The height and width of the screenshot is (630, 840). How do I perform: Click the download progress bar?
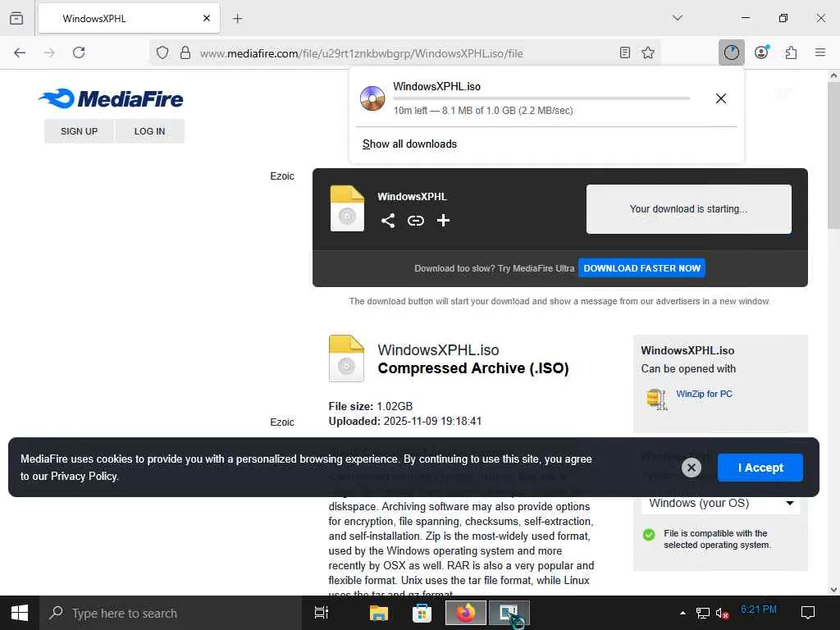tap(541, 98)
